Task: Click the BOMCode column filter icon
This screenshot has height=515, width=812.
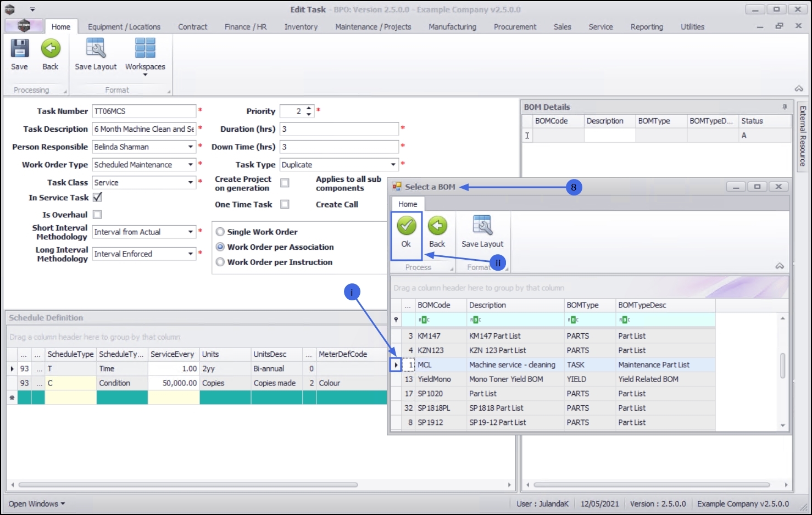Action: tap(424, 320)
